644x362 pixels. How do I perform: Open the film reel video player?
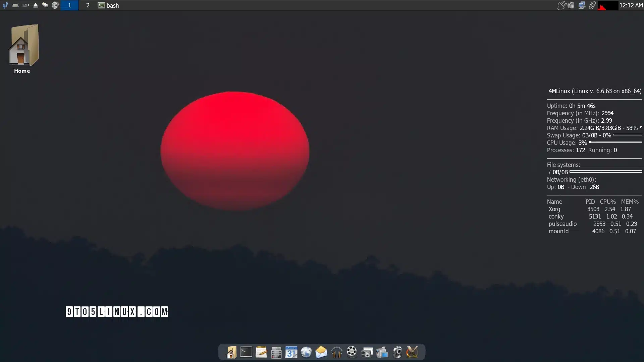(352, 352)
